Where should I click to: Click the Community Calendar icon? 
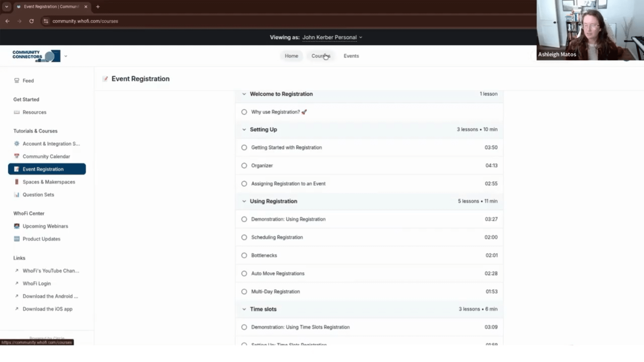click(x=17, y=156)
